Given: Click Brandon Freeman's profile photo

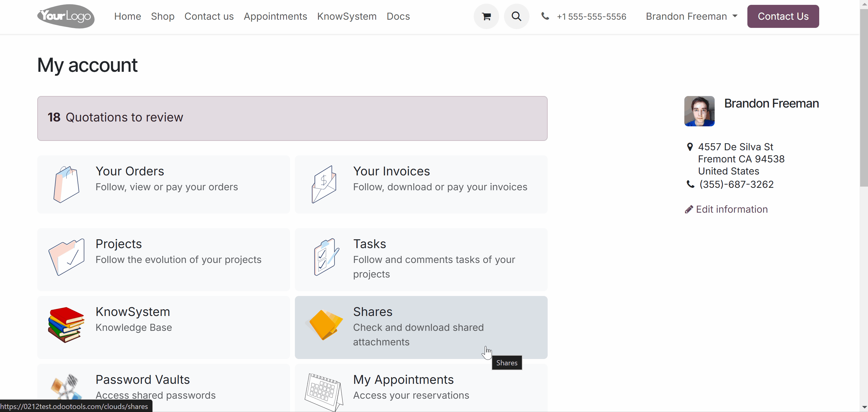Looking at the screenshot, I should coord(699,111).
